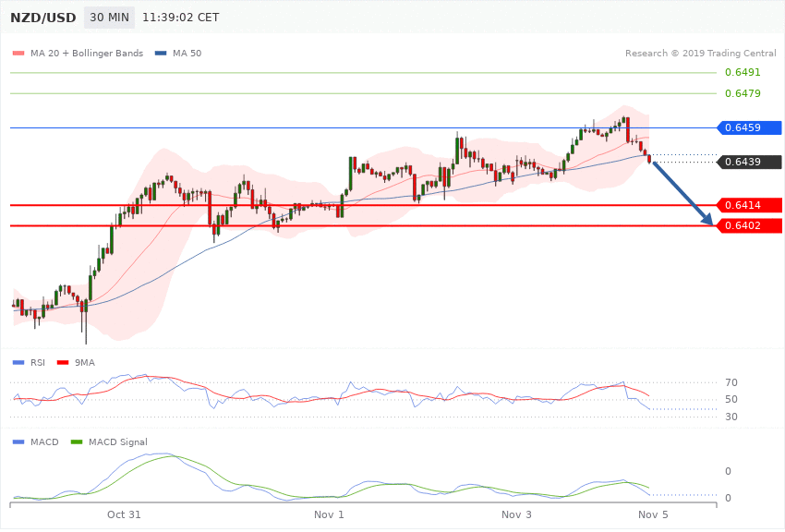Click the pink MA 20 legend swatch
This screenshot has width=785, height=532.
click(x=18, y=53)
